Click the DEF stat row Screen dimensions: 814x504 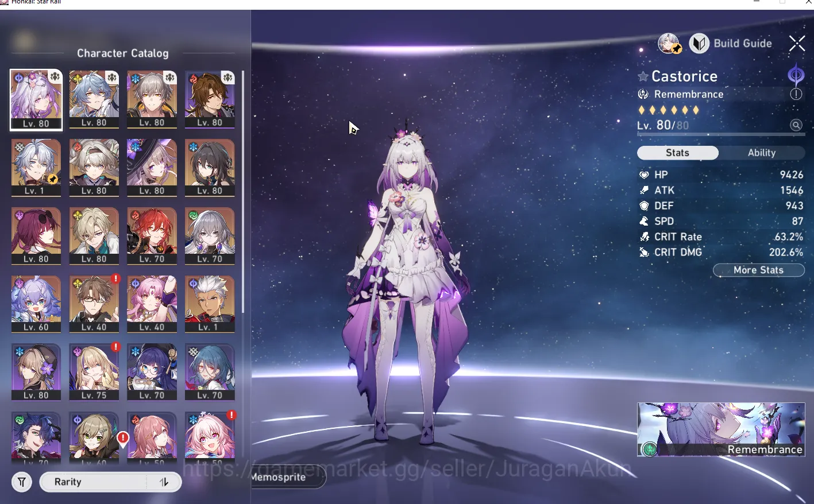click(721, 206)
